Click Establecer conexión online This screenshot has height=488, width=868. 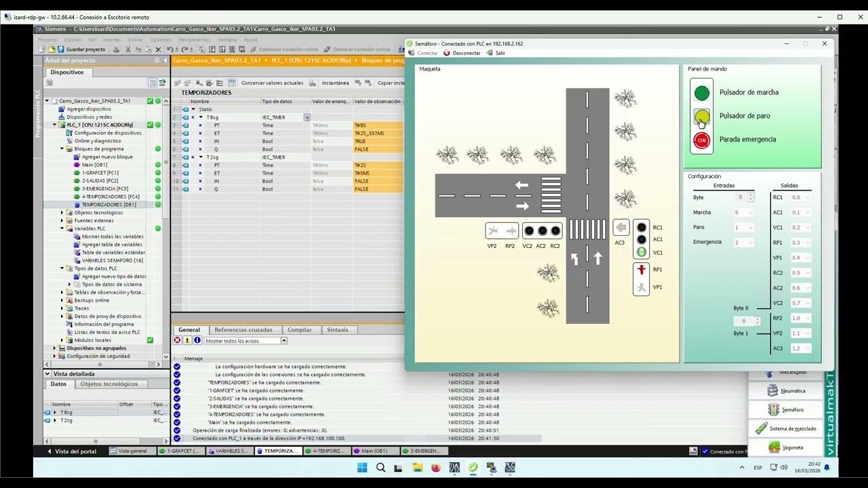point(283,49)
